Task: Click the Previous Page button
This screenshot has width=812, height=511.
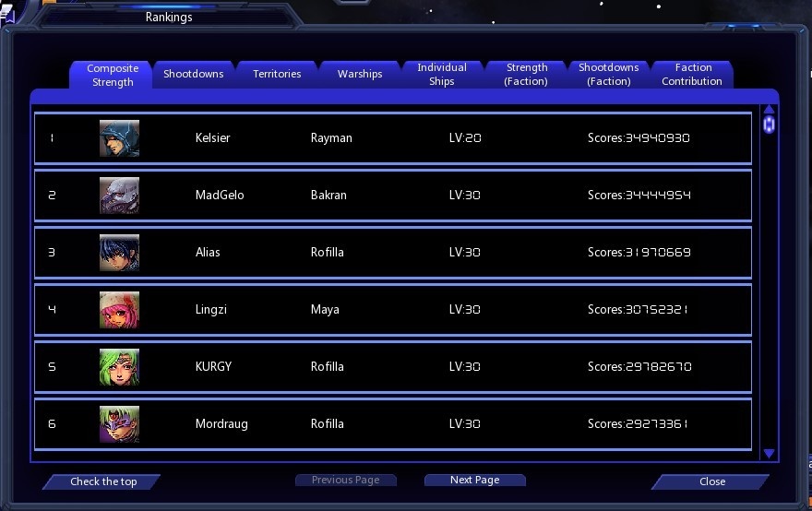Action: point(345,481)
